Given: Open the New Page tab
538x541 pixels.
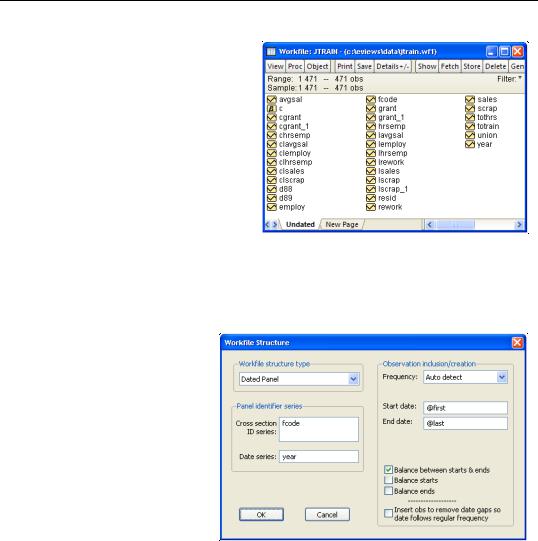Looking at the screenshot, I should point(342,224).
